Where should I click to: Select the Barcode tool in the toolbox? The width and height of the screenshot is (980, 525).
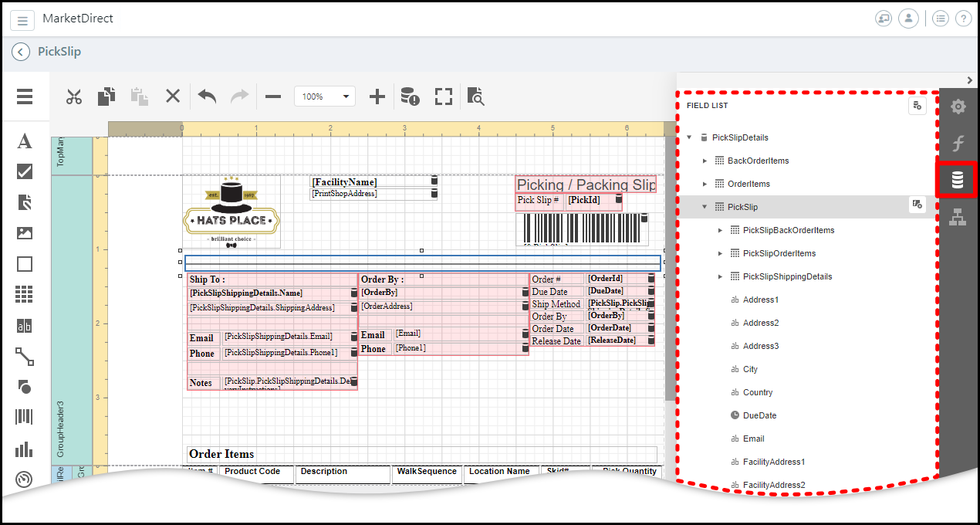point(25,418)
